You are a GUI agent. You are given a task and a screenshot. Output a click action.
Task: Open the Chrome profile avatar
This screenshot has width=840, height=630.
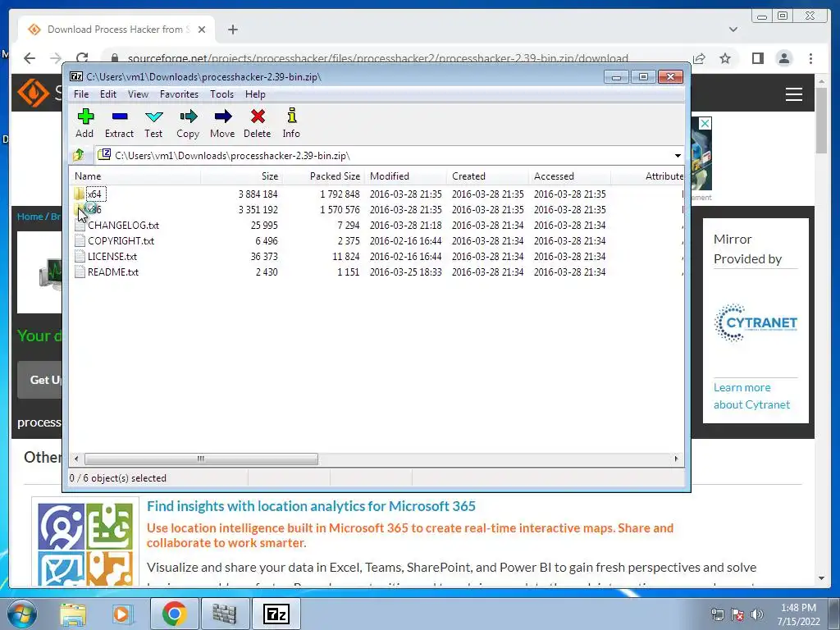[x=784, y=58]
